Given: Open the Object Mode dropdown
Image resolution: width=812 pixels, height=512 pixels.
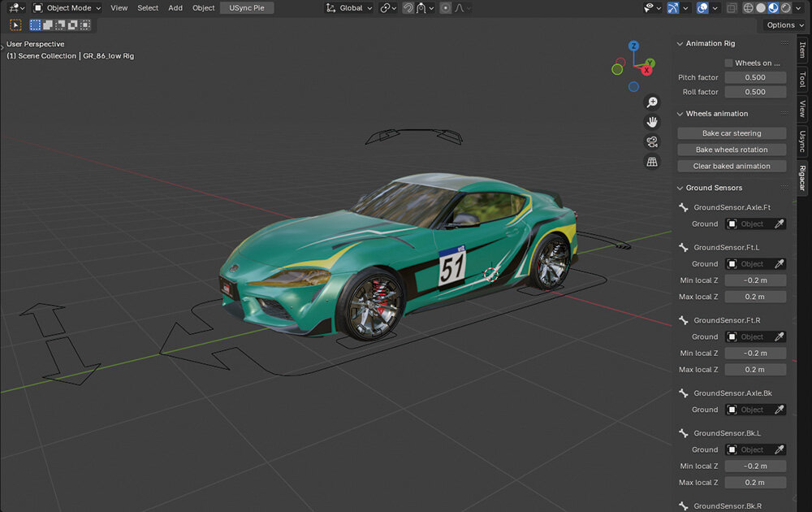Looking at the screenshot, I should [67, 8].
